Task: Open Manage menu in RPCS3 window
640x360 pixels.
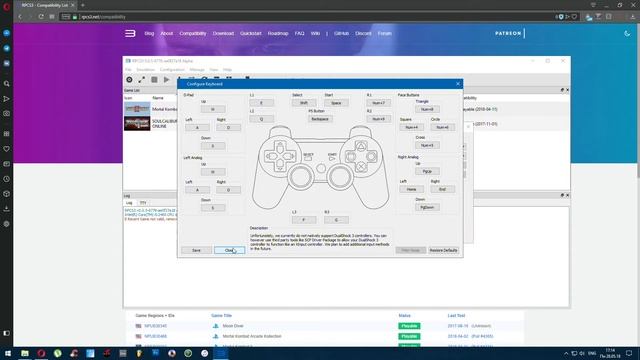Action: (x=197, y=70)
